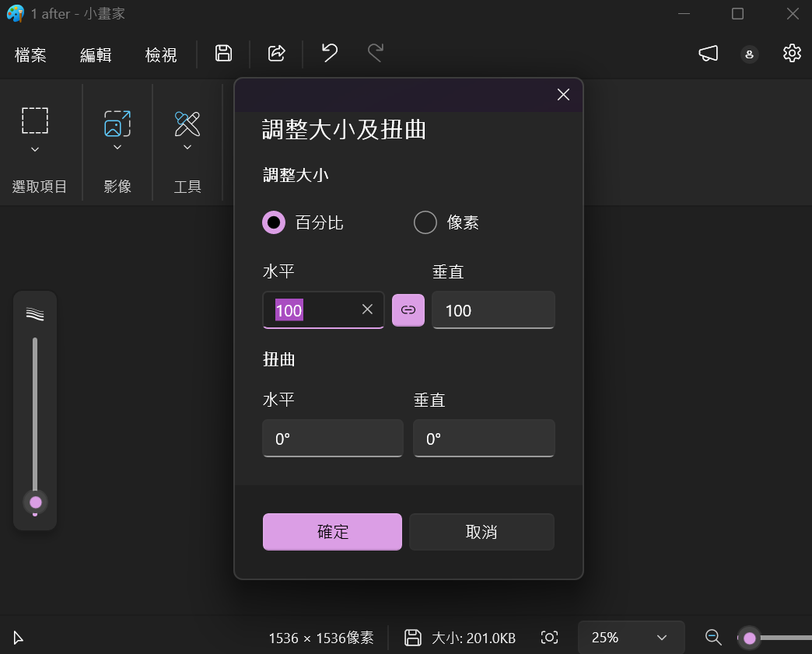Open the 檔案 menu
Image resolution: width=812 pixels, height=654 pixels.
tap(30, 54)
